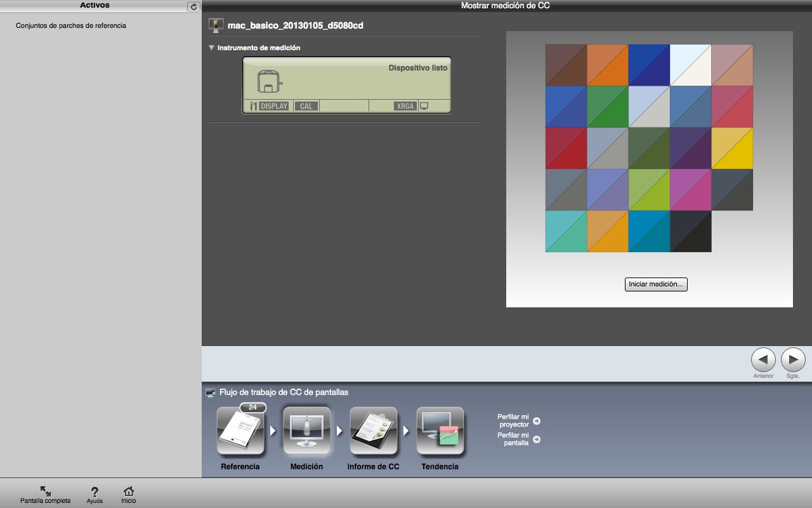
Task: Select the cyan patch in the bottom row
Action: point(566,231)
